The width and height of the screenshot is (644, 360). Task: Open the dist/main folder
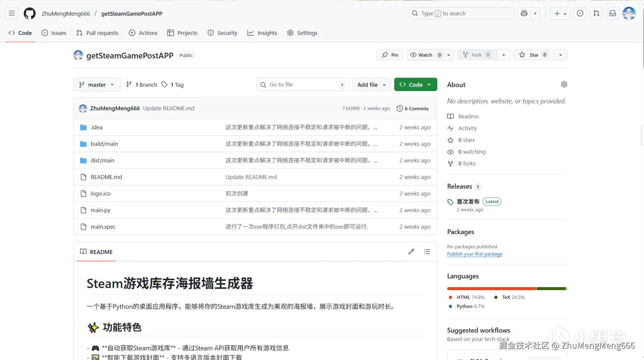click(x=102, y=161)
